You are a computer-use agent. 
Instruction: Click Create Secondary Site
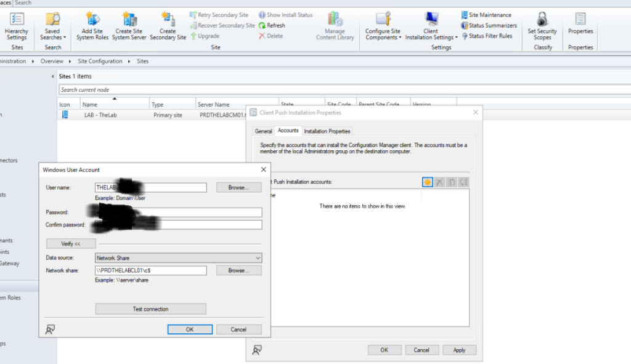point(168,26)
